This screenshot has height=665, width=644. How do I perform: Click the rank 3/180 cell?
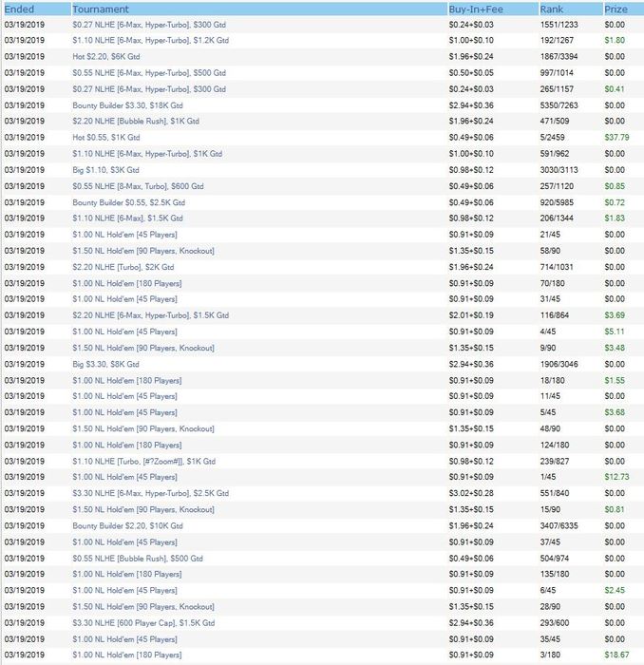pyautogui.click(x=550, y=655)
